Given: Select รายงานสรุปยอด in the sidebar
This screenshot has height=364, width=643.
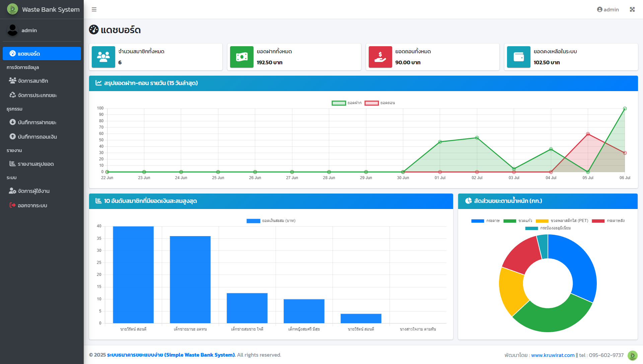Looking at the screenshot, I should (x=35, y=164).
